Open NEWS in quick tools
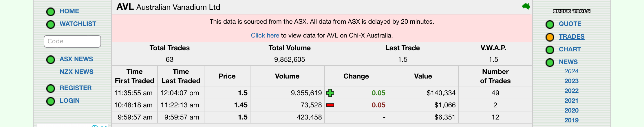The width and height of the screenshot is (644, 127). pyautogui.click(x=568, y=62)
